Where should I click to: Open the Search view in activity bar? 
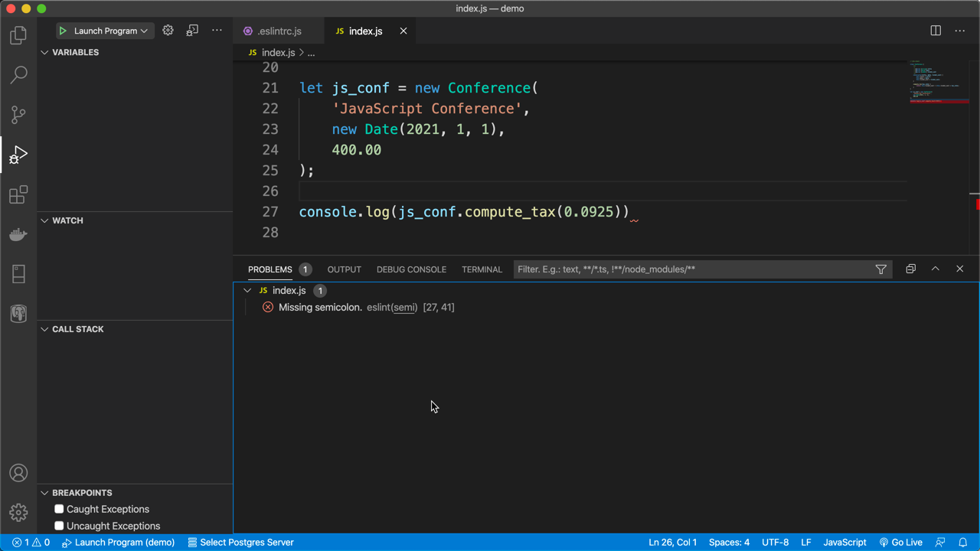coord(18,75)
